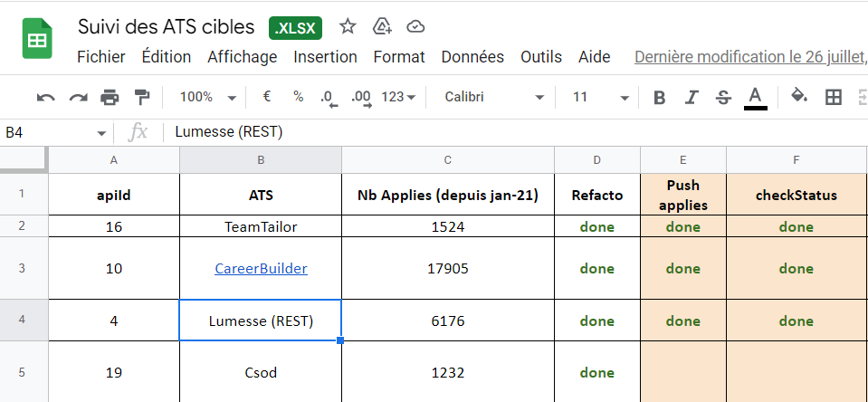Increase decimal places
868x402 pixels.
[361, 98]
